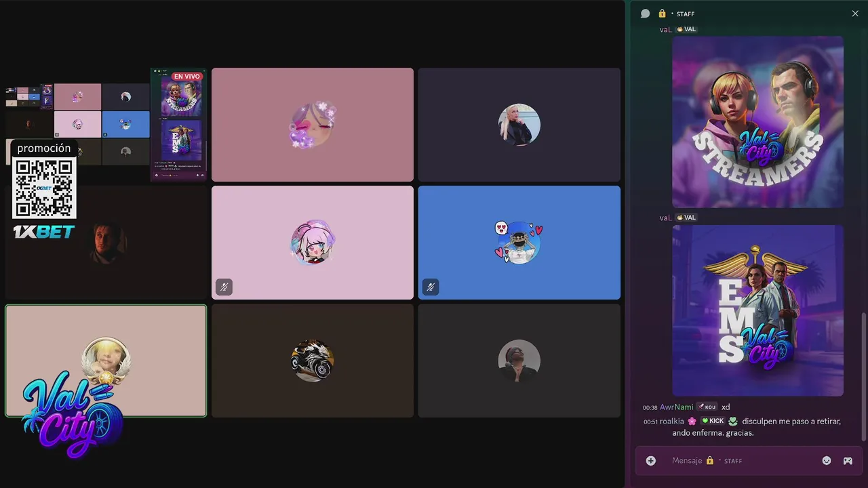Select the blue tile with hearts avatar
This screenshot has width=868, height=488.
519,243
